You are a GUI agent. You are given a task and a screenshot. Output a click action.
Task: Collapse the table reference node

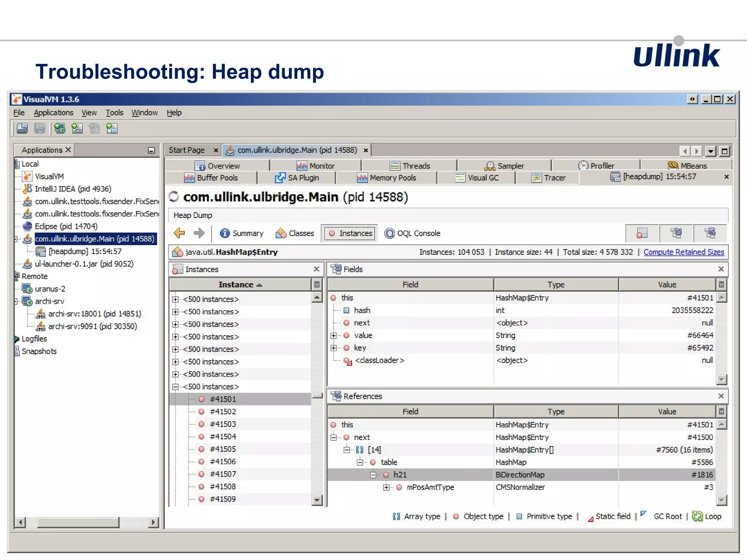point(360,462)
